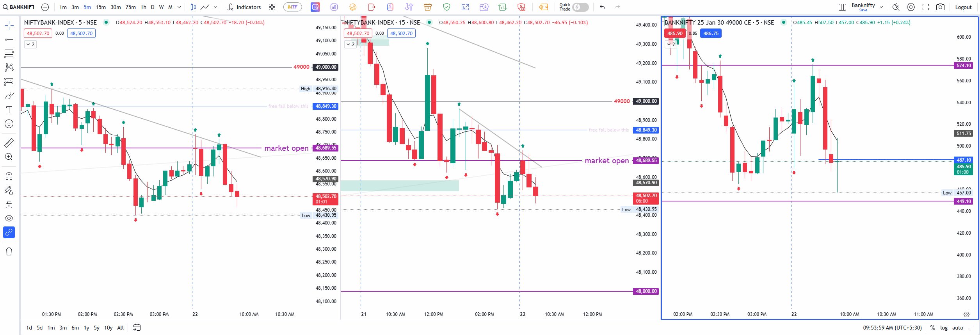Open the OI bars toolbar icon
Viewport: 980px width, 335px height.
click(334, 7)
